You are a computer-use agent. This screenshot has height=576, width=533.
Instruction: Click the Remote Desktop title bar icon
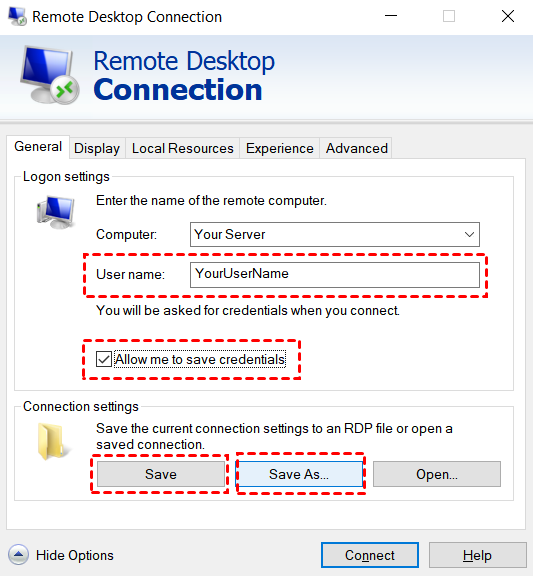[x=17, y=17]
